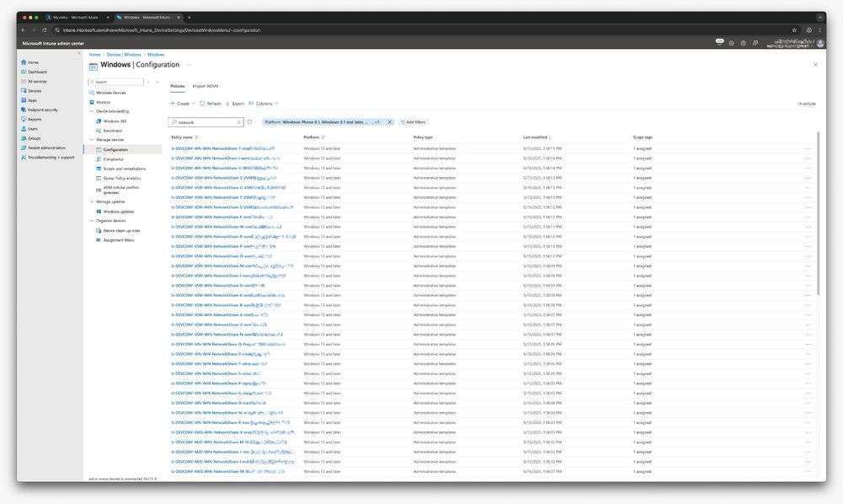Collapse the Manage updates section
Image resolution: width=843 pixels, height=504 pixels.
click(x=91, y=201)
